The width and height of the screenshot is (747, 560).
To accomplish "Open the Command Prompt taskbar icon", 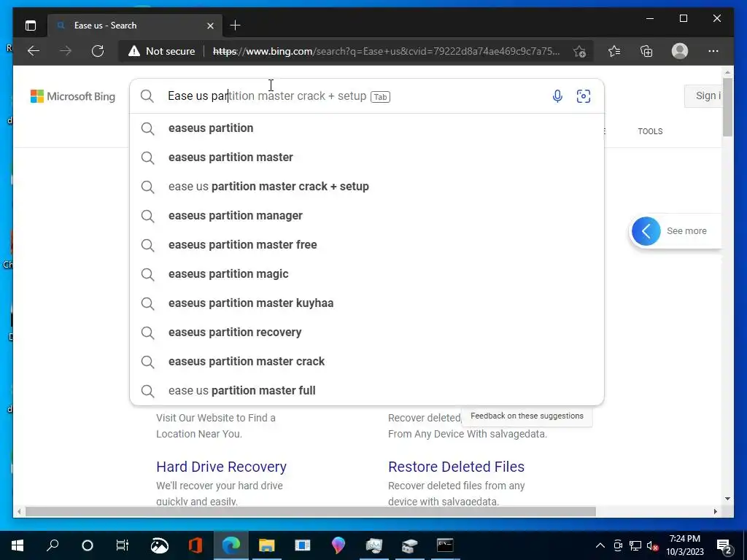I will (445, 545).
